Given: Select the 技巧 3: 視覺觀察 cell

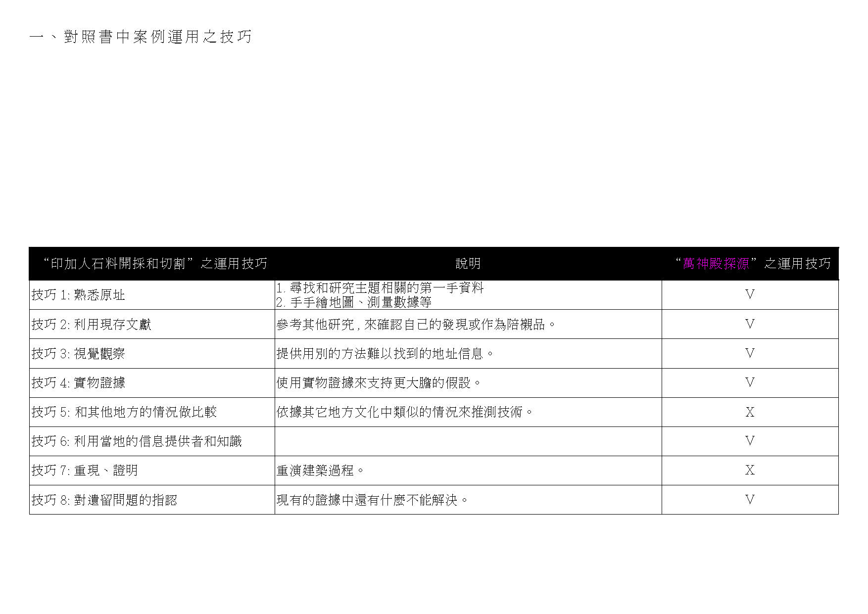Looking at the screenshot, I should click(78, 354).
